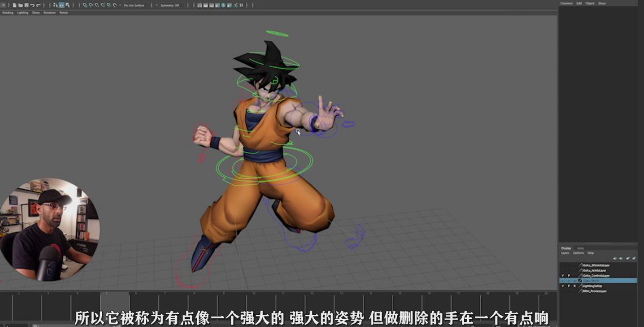Image resolution: width=644 pixels, height=327 pixels.
Task: Open a scene with the folder icon
Action: pyautogui.click(x=21, y=5)
